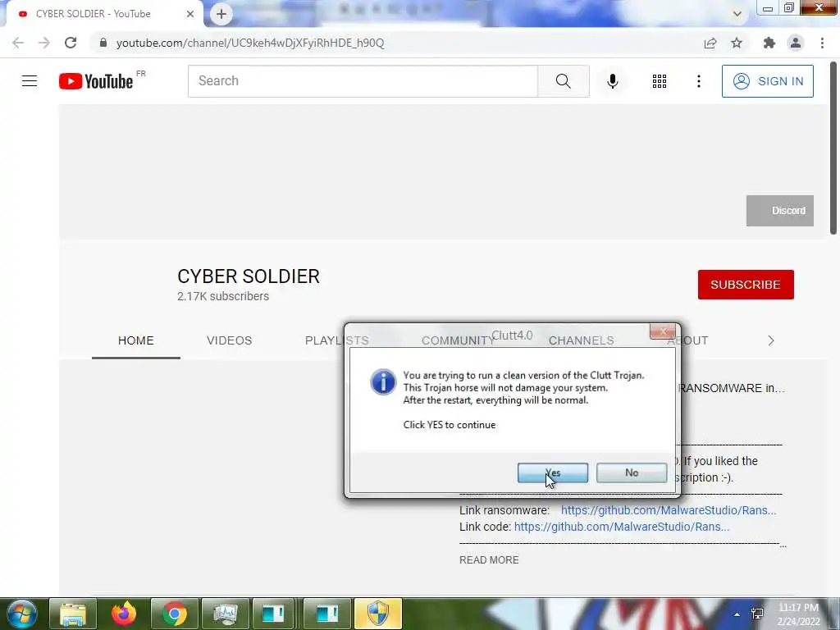
Task: Open Chrome extensions puzzle icon
Action: [769, 43]
